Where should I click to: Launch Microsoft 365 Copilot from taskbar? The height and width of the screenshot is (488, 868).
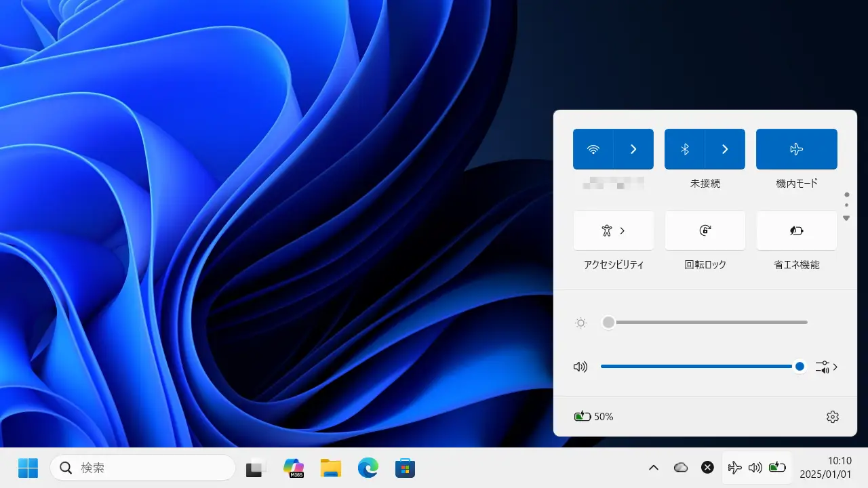[294, 468]
